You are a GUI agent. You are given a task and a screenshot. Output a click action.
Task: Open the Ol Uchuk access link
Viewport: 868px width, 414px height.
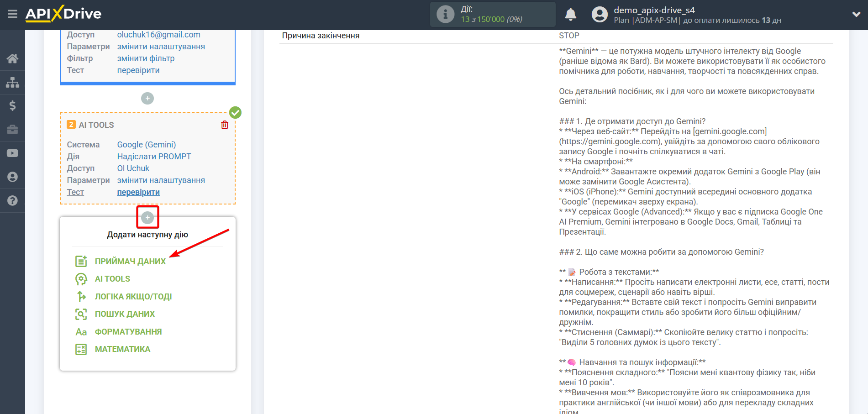click(133, 168)
